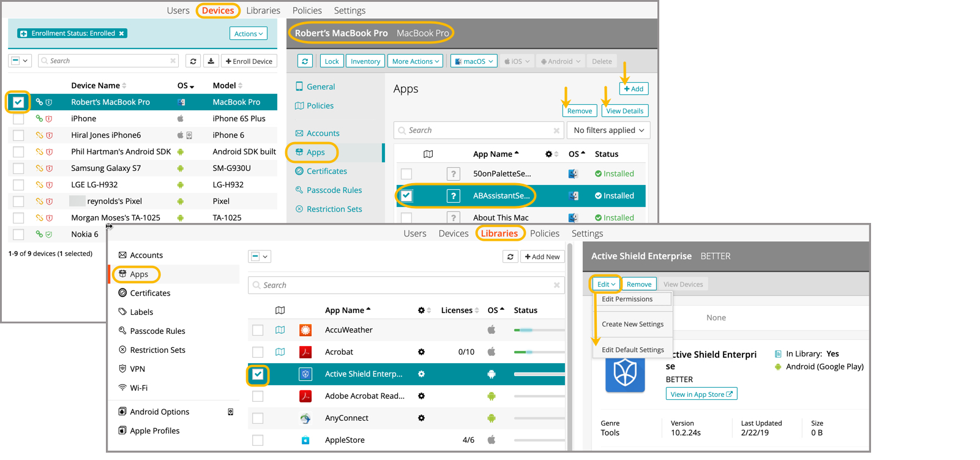Click the AnyConnect app icon

tap(305, 418)
